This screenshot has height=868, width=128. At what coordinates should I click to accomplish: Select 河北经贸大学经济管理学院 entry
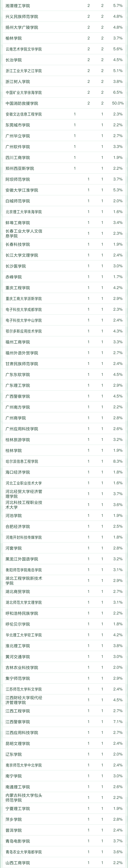(24, 494)
